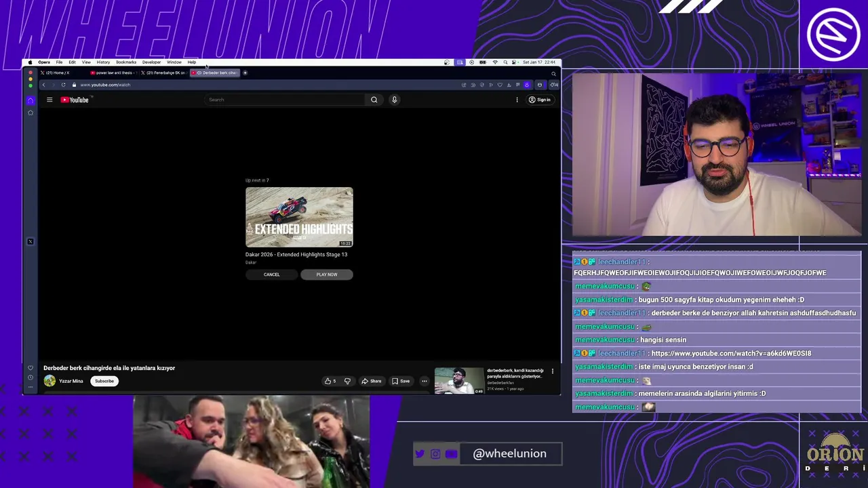Cancel the up next autoplay
This screenshot has width=868, height=488.
(x=271, y=274)
